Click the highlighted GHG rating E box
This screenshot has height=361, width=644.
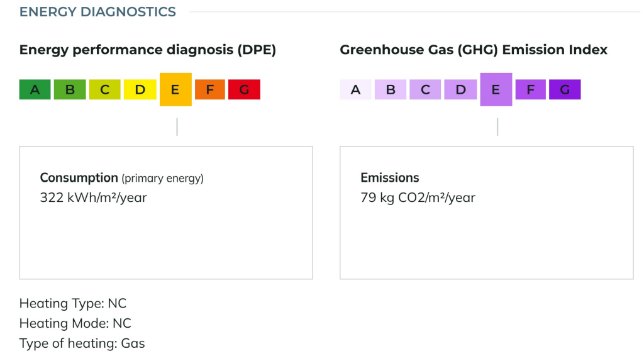(x=496, y=89)
